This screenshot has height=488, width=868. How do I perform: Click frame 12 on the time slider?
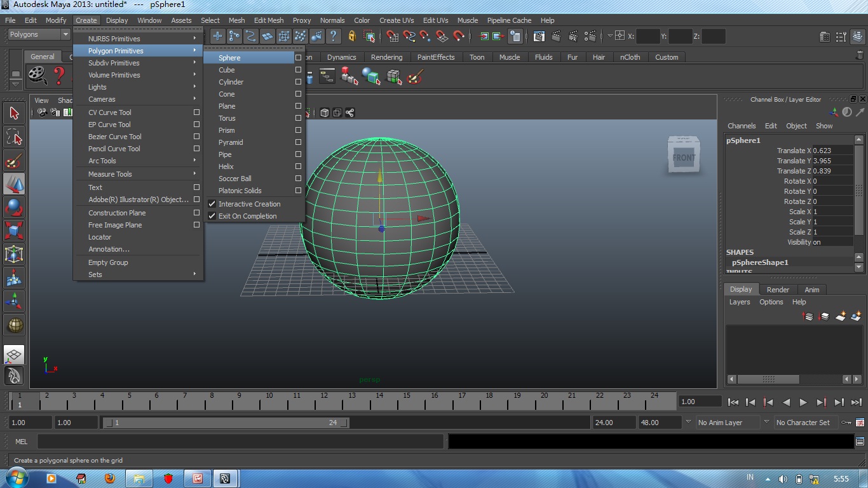point(324,402)
